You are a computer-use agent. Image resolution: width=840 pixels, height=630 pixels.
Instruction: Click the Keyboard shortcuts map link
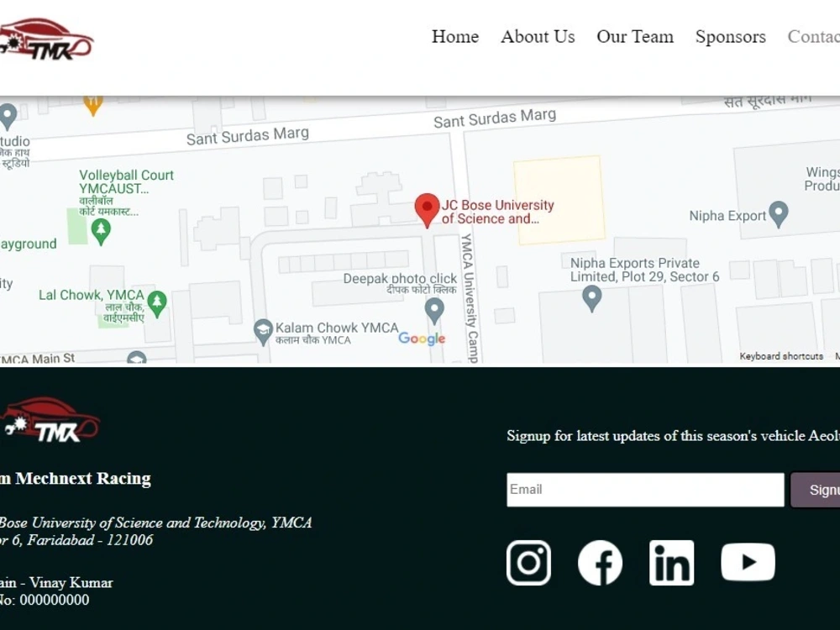(781, 356)
